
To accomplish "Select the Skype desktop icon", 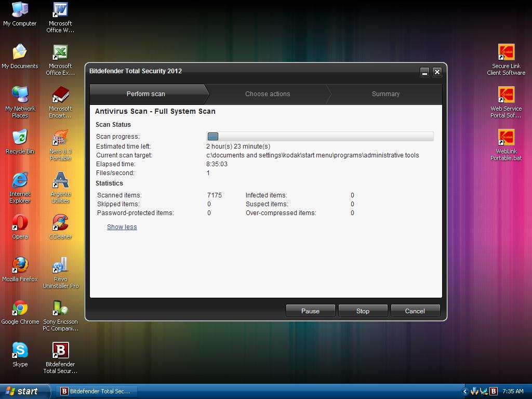I will (x=20, y=355).
